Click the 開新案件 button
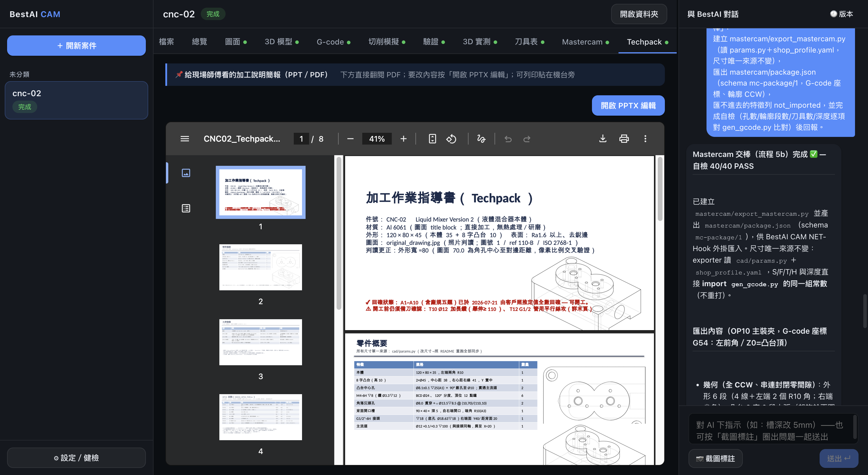The height and width of the screenshot is (475, 868). click(x=76, y=45)
